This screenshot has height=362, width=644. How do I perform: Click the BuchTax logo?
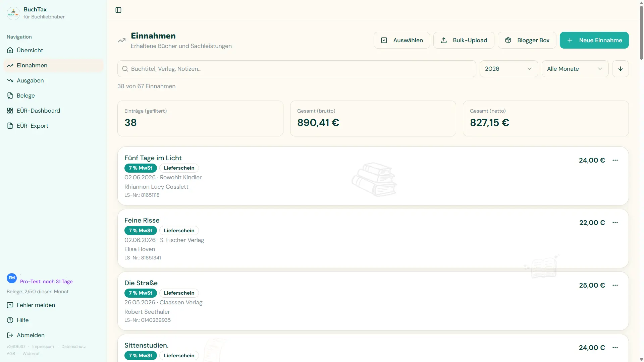(x=13, y=13)
